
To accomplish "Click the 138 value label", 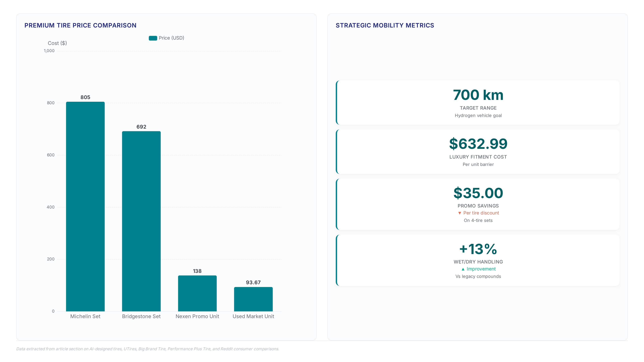I will pos(197,271).
